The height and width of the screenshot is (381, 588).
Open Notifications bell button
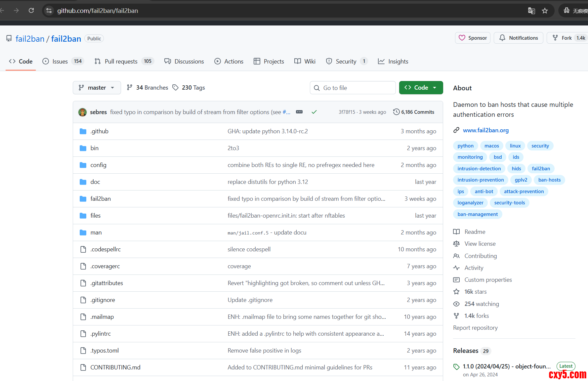coord(518,38)
